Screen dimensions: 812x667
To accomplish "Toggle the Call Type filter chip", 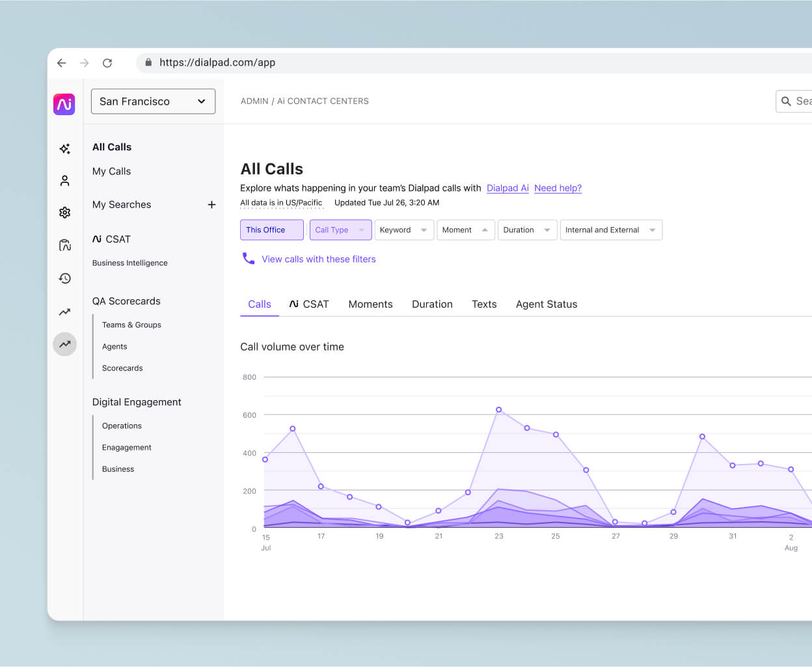I will [x=340, y=230].
